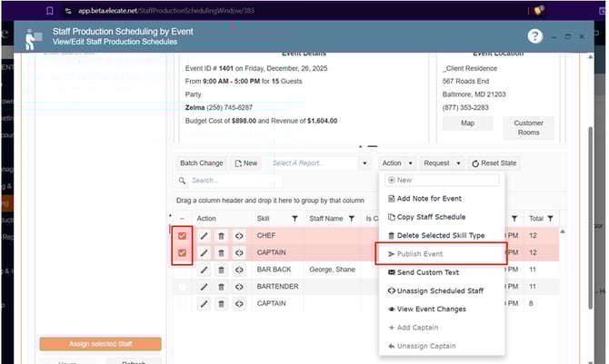Click the Total column filter icon

click(550, 219)
